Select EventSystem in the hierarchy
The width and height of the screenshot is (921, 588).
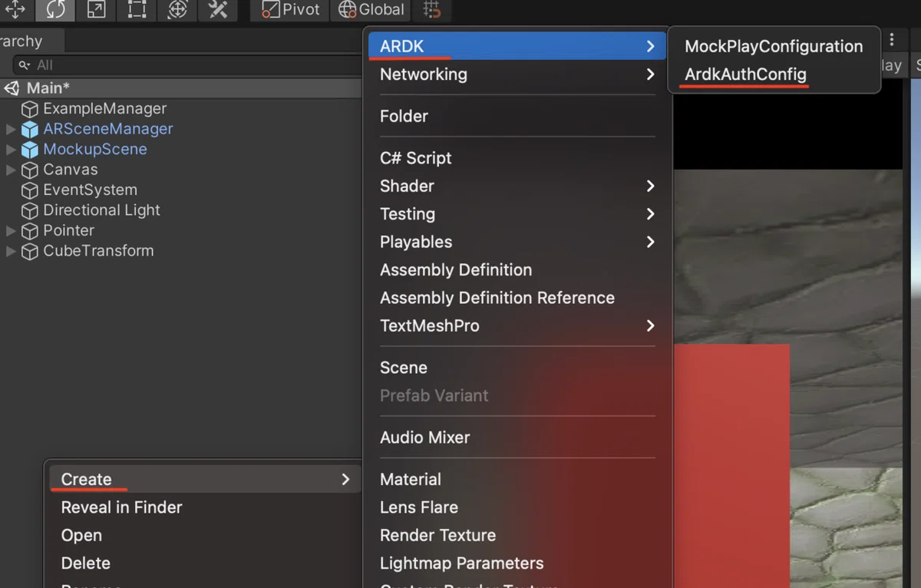coord(90,190)
